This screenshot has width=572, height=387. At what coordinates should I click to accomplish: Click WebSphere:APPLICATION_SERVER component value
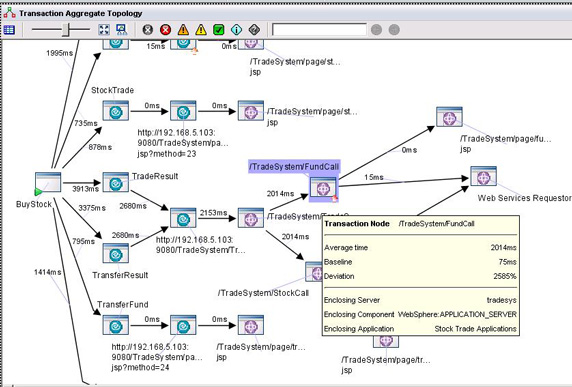coord(457,314)
